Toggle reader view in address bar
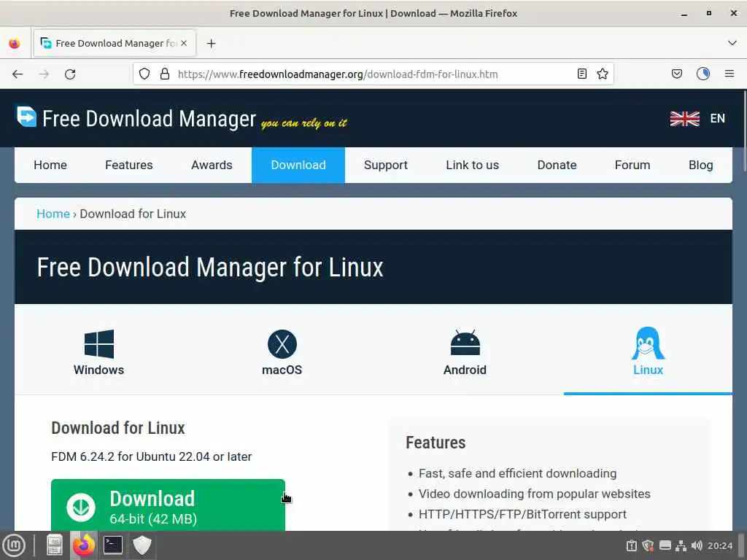The image size is (747, 560). pyautogui.click(x=581, y=74)
